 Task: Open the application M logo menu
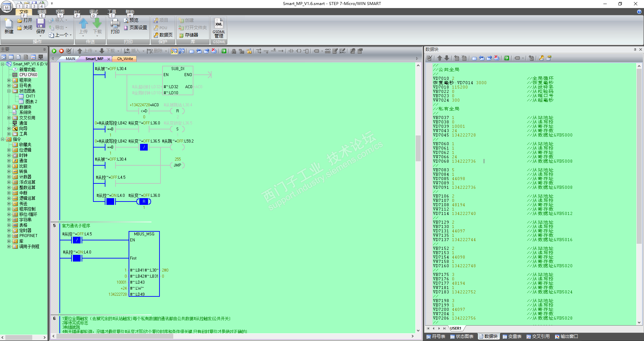(7, 6)
